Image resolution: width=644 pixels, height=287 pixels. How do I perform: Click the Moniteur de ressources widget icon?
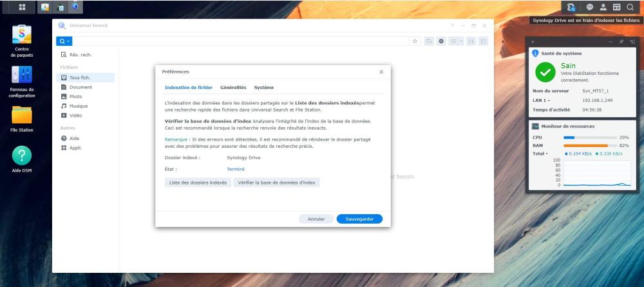(535, 126)
